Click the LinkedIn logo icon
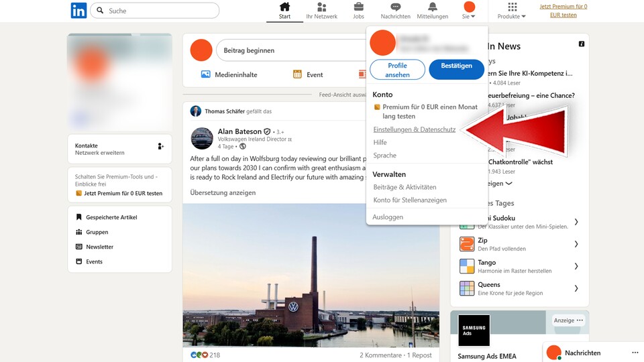This screenshot has height=362, width=644. pyautogui.click(x=78, y=11)
